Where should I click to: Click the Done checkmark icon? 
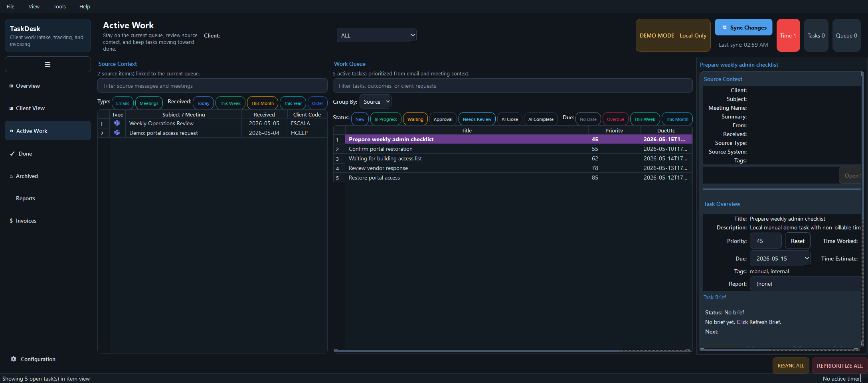(x=12, y=154)
